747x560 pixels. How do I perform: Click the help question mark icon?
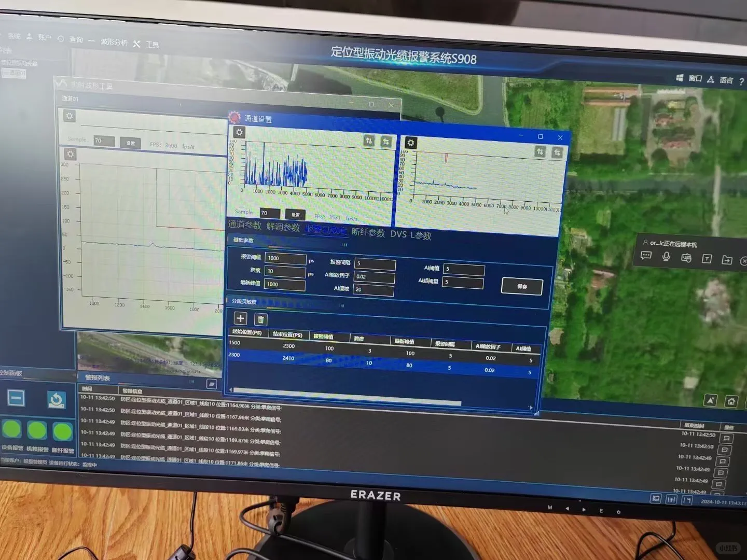[x=742, y=81]
